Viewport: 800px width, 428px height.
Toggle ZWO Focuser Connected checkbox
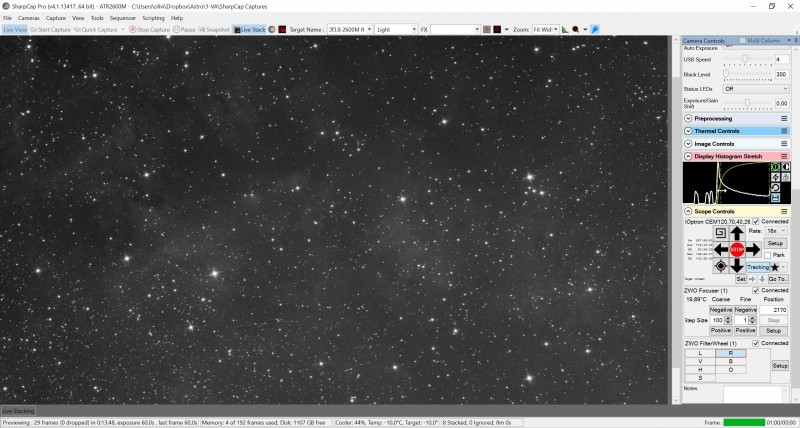click(756, 290)
